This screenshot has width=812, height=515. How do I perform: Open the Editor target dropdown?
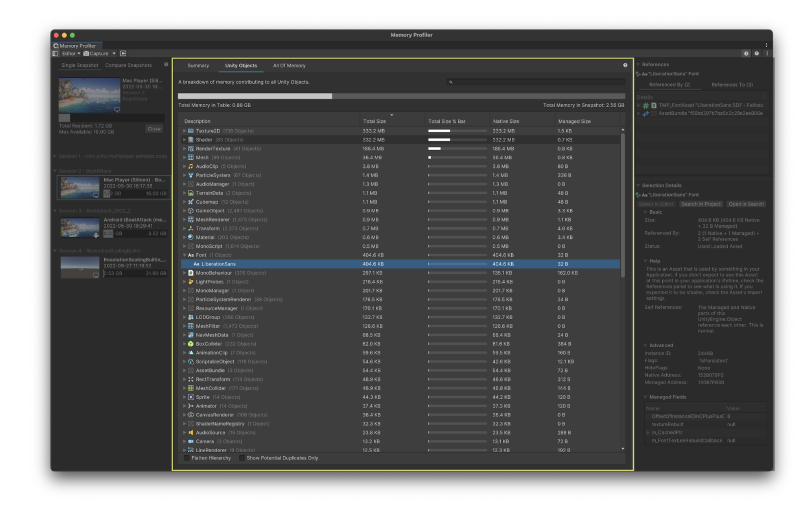coord(71,53)
